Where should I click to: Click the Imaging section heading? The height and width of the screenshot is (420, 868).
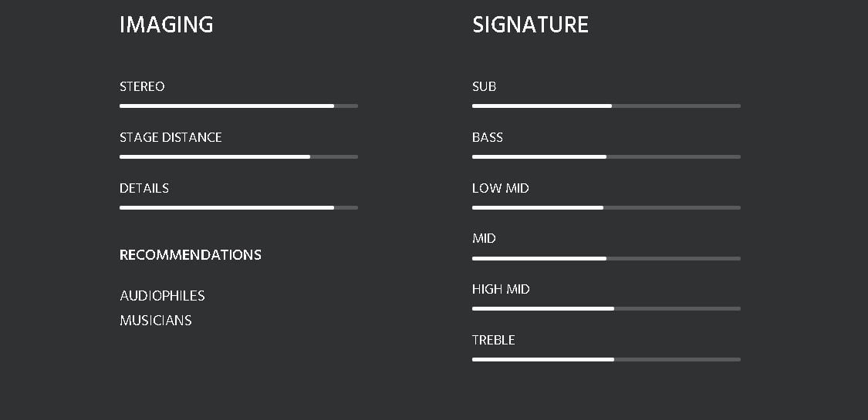(x=167, y=25)
